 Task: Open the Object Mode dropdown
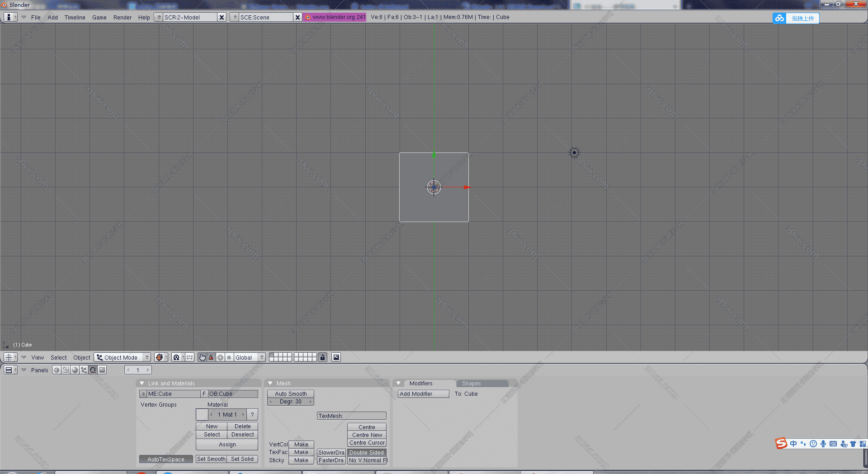tap(122, 357)
